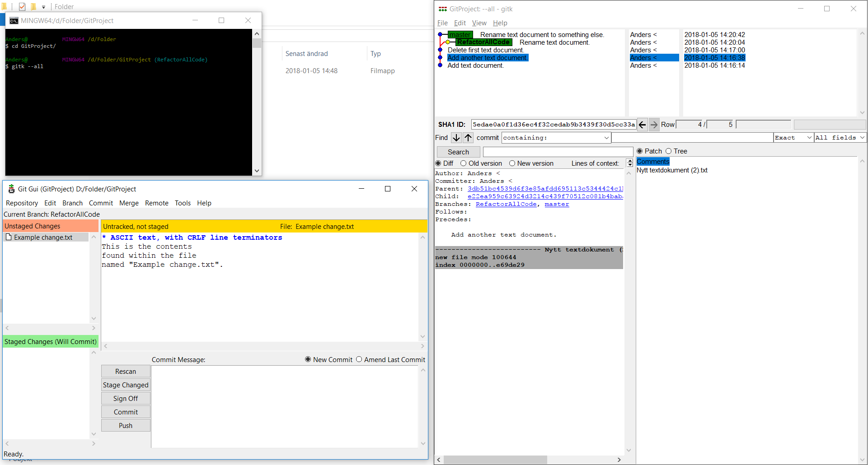The width and height of the screenshot is (868, 465).
Task: Select the Tree radio button
Action: pyautogui.click(x=669, y=151)
